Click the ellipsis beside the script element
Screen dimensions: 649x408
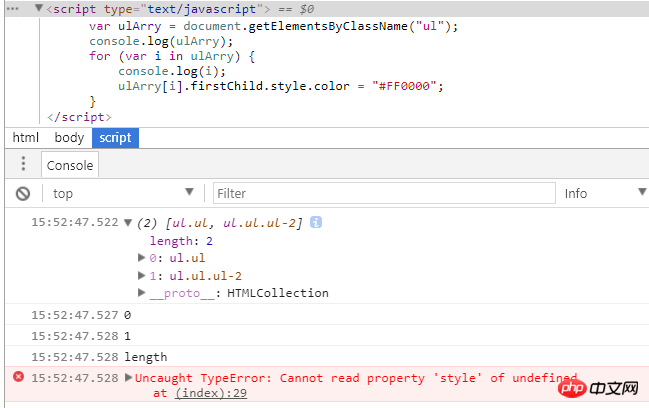[x=12, y=9]
